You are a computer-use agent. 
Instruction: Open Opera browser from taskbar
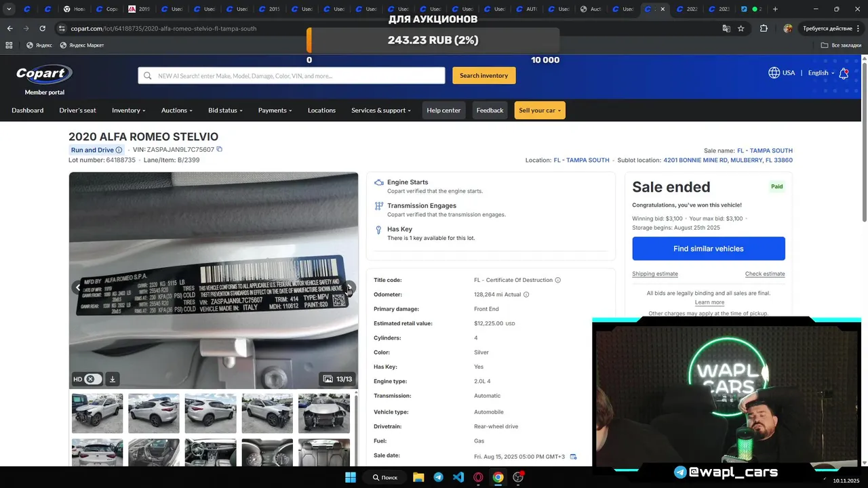coord(478,477)
